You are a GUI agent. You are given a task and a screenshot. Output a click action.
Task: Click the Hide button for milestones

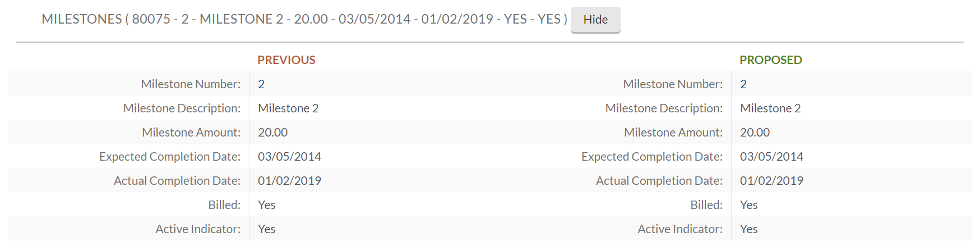595,20
